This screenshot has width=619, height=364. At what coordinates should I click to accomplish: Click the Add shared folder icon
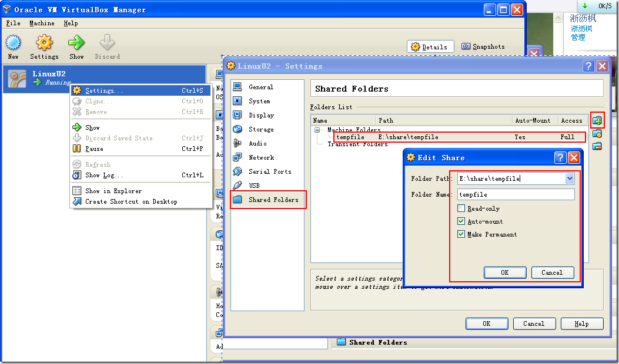[x=597, y=120]
